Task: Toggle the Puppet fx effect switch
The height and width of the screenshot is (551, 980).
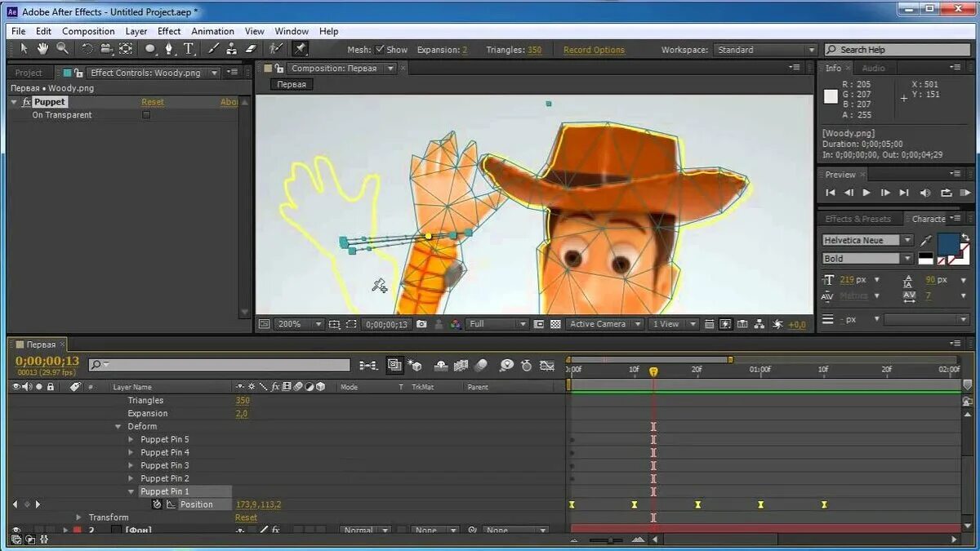Action: coord(26,102)
